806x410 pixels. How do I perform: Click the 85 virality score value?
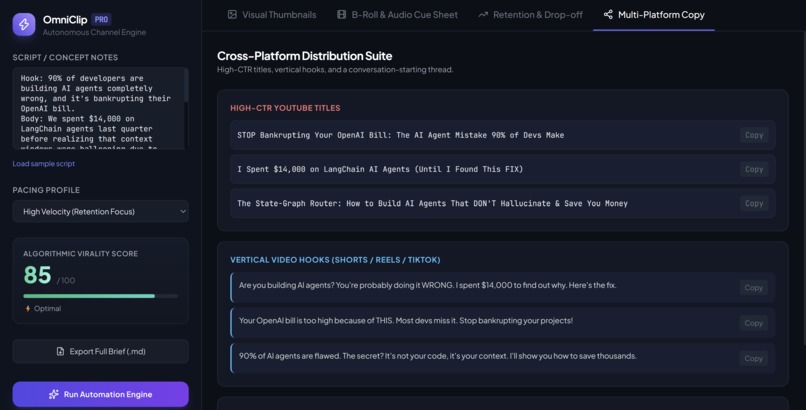(x=37, y=275)
